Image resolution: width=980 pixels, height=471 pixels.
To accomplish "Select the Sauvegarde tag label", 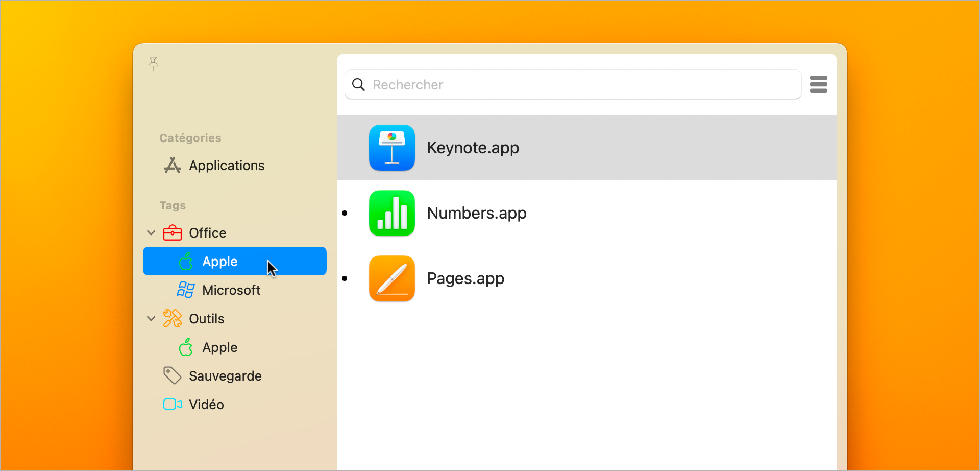I will point(225,376).
